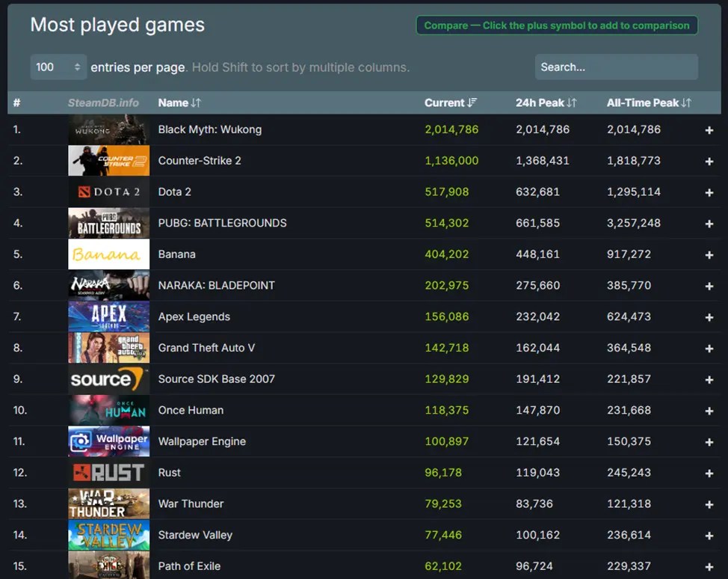728x579 pixels.
Task: Select current value 62,102
Action: click(443, 566)
